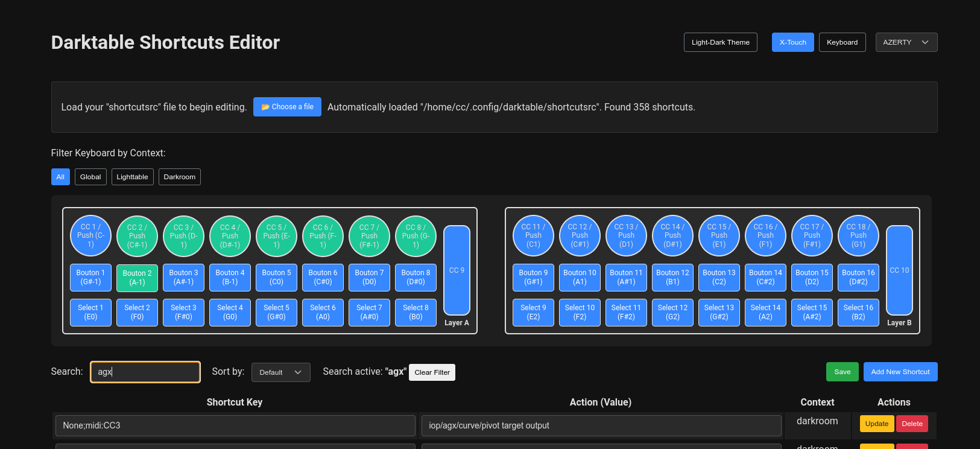980x449 pixels.
Task: Click Bouton 10 (A1) pad
Action: coord(580,278)
